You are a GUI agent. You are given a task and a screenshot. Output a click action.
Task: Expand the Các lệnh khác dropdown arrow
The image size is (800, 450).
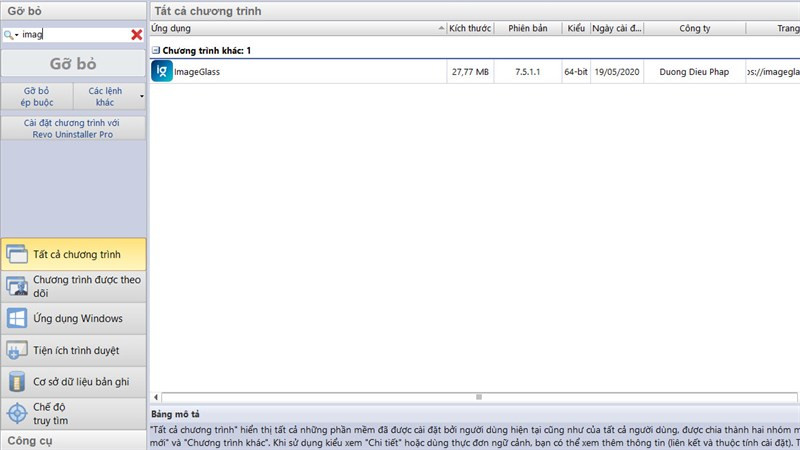142,96
